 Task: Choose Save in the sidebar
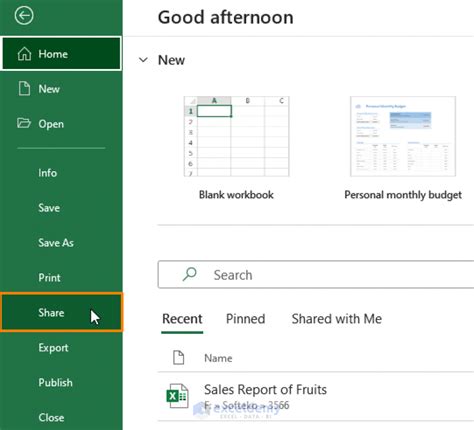(61, 208)
